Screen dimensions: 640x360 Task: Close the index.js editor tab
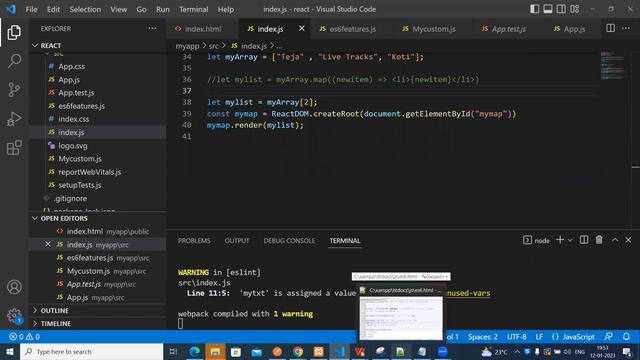coord(302,28)
